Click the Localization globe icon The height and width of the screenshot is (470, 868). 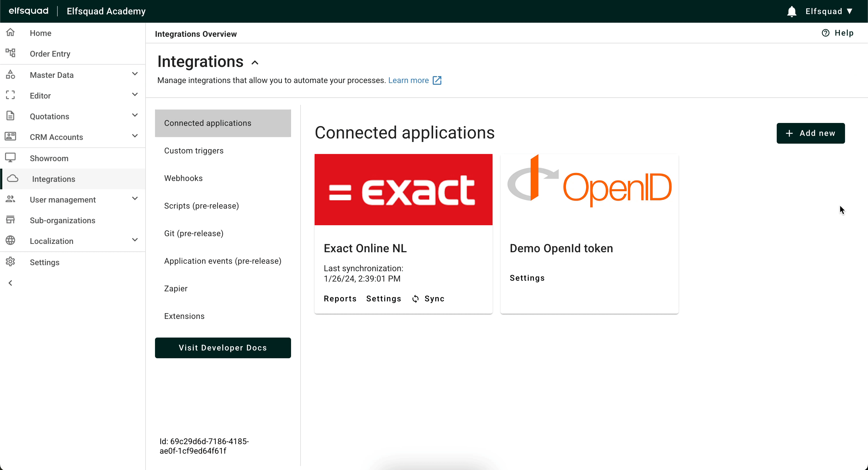click(x=10, y=240)
